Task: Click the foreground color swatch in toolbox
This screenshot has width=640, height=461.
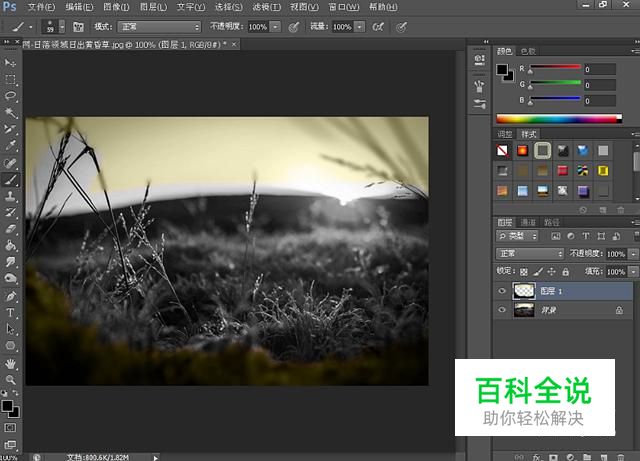Action: 7,406
